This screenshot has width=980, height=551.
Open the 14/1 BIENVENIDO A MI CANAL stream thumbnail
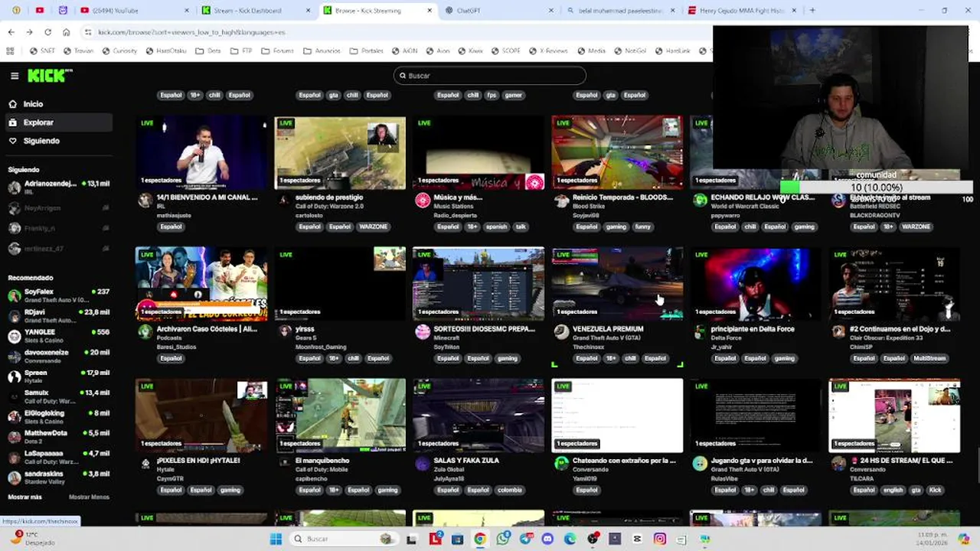201,152
